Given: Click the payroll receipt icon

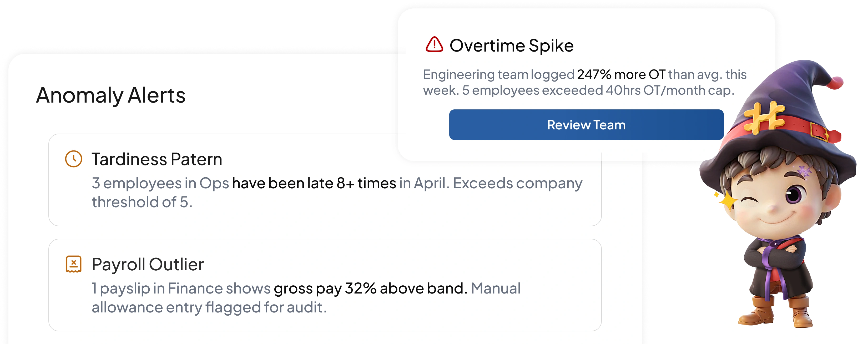Looking at the screenshot, I should coord(73,264).
